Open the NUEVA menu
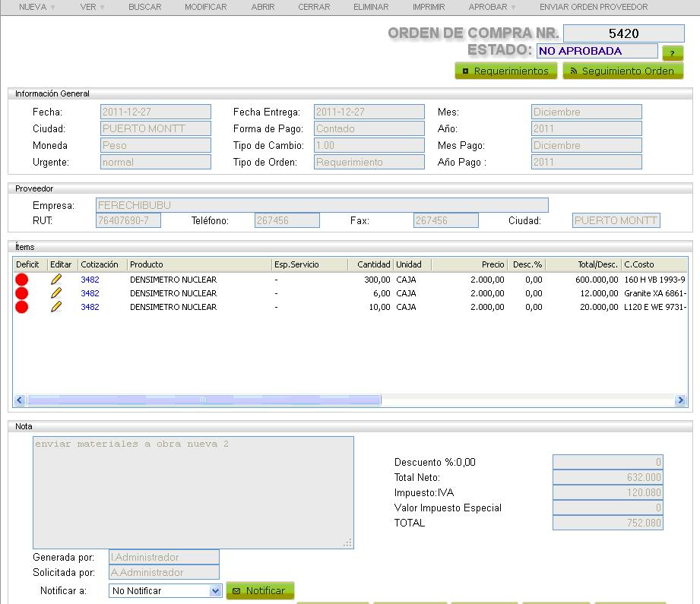Screen dimensions: 700x604 (37, 7)
